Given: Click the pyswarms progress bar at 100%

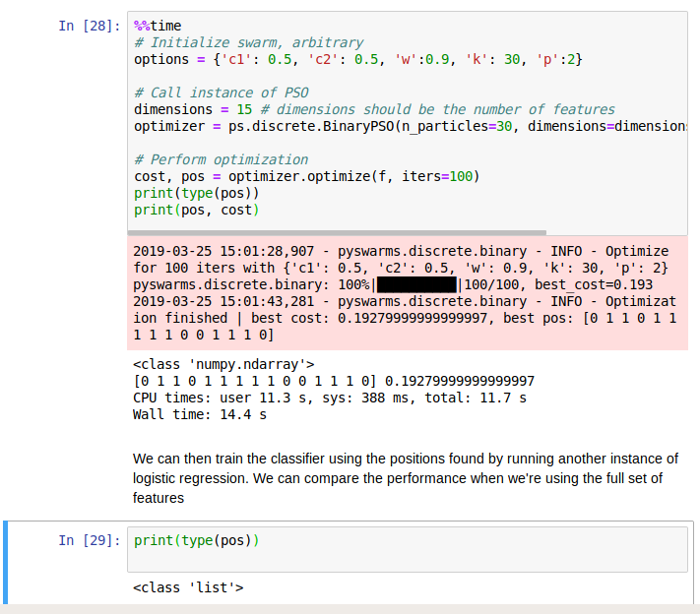Looking at the screenshot, I should tap(416, 284).
